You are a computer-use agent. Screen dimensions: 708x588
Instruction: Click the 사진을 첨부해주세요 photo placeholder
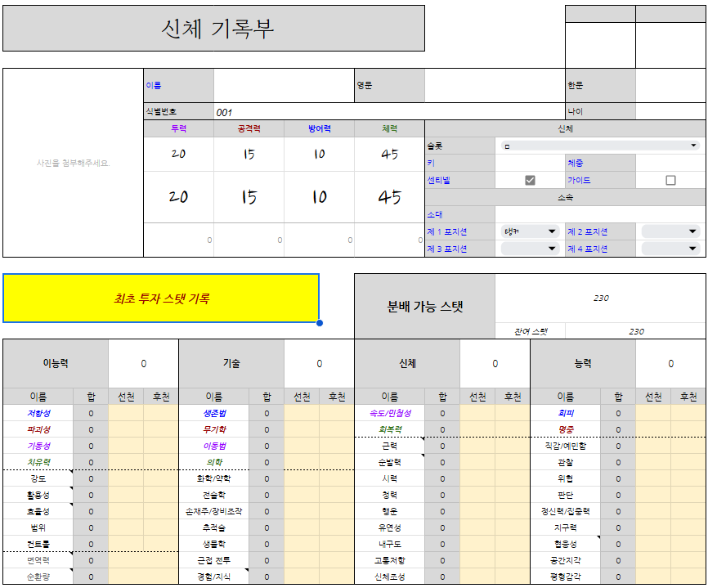[73, 163]
